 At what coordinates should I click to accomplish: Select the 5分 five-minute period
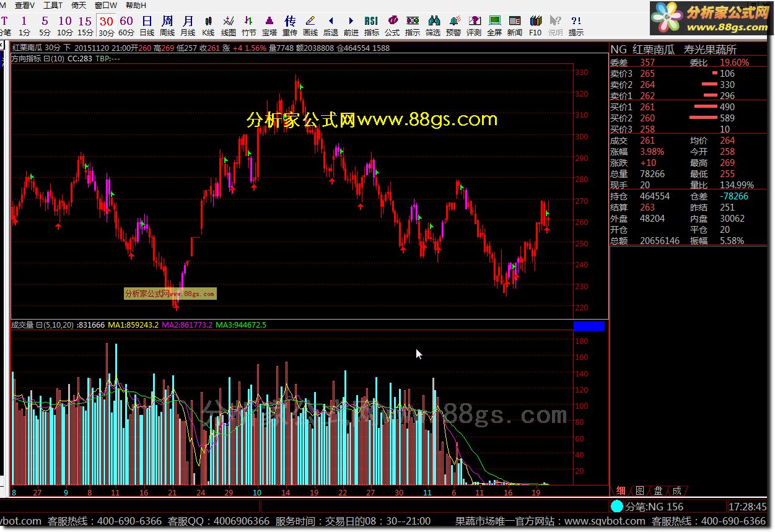45,26
